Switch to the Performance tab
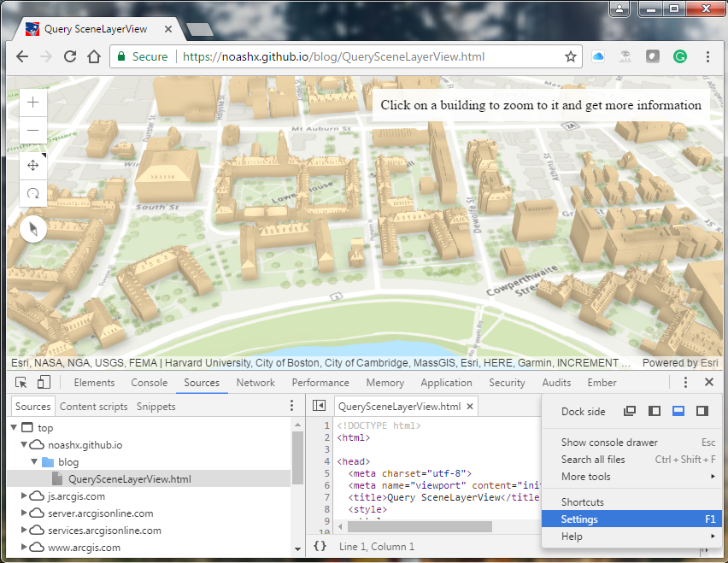Viewport: 728px width, 563px height. [x=320, y=383]
